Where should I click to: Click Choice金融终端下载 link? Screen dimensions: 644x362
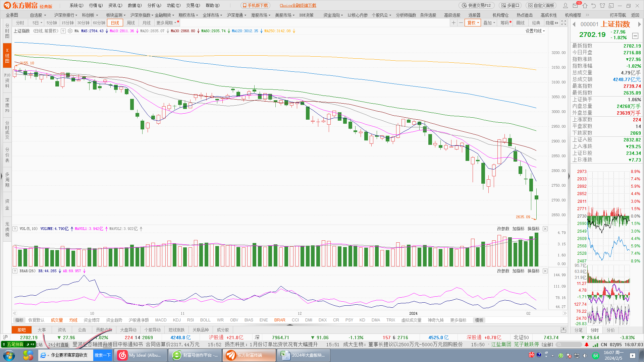click(298, 5)
